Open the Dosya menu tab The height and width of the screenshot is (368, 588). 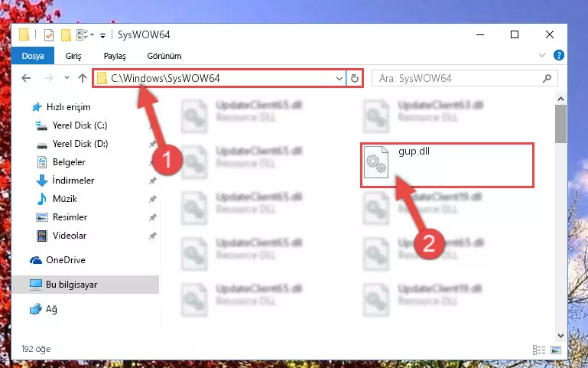33,56
